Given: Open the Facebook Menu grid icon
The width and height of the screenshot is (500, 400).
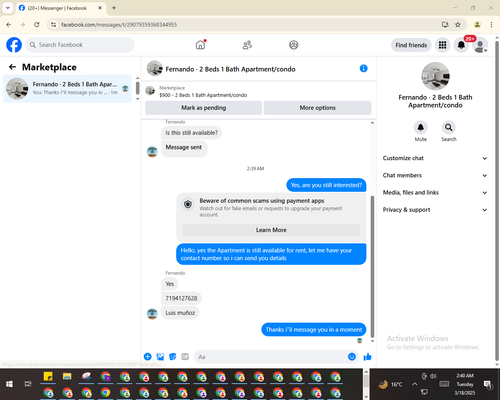Looking at the screenshot, I should pyautogui.click(x=442, y=45).
